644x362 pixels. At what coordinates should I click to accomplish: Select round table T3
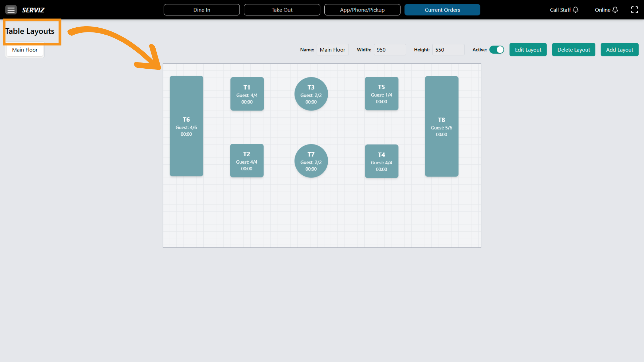311,94
